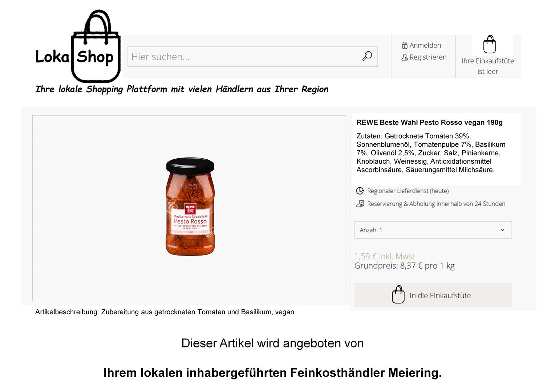Click the reservation pickup hand icon
559x392 pixels.
360,204
